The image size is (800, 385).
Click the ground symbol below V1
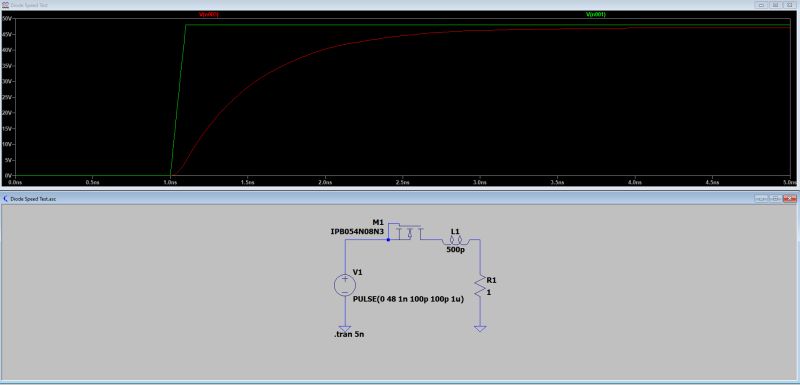point(345,329)
